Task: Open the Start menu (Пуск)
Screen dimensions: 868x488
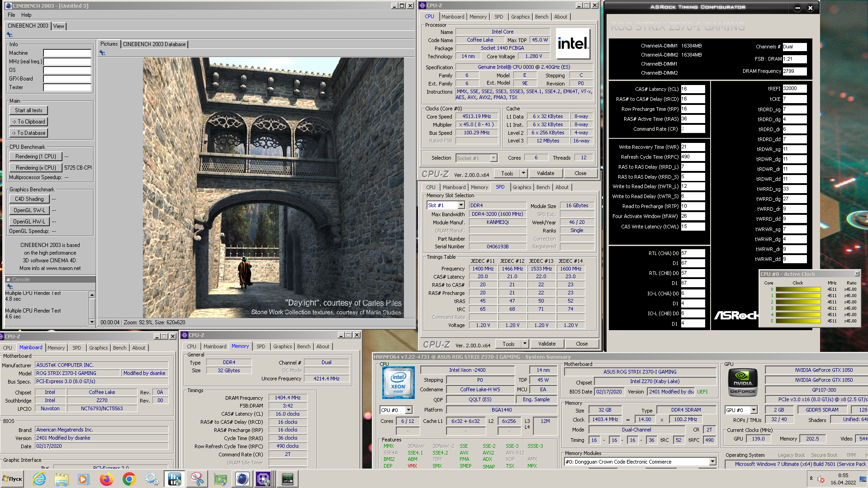Action: [x=12, y=479]
